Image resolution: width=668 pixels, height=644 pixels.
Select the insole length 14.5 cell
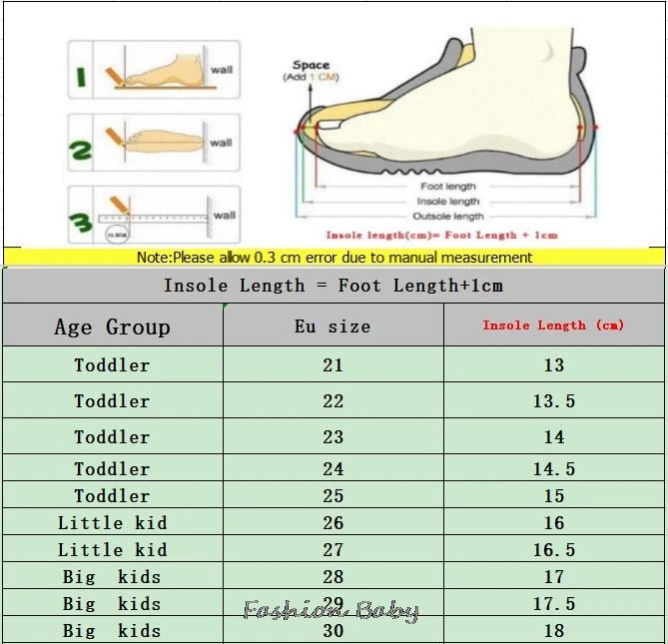(554, 467)
